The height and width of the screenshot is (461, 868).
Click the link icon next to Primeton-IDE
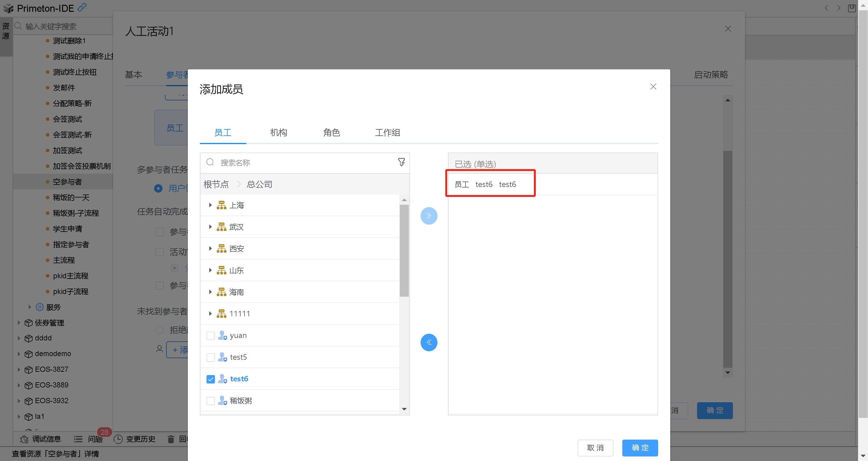(x=82, y=7)
